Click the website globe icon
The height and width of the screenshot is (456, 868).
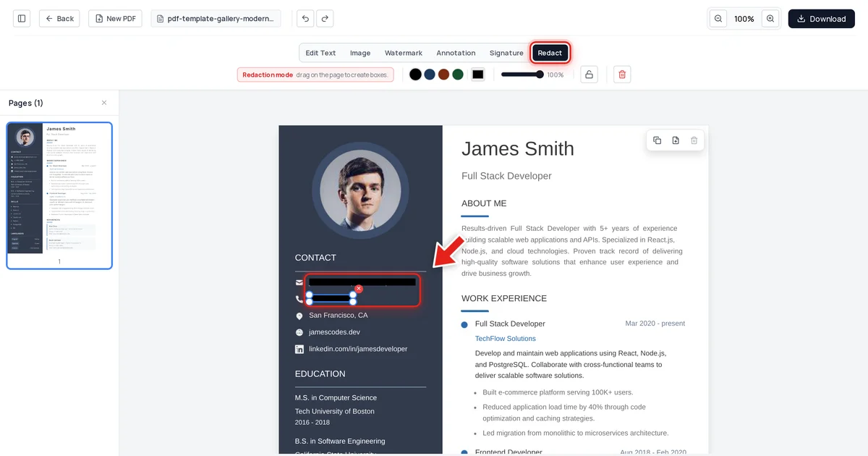(299, 332)
